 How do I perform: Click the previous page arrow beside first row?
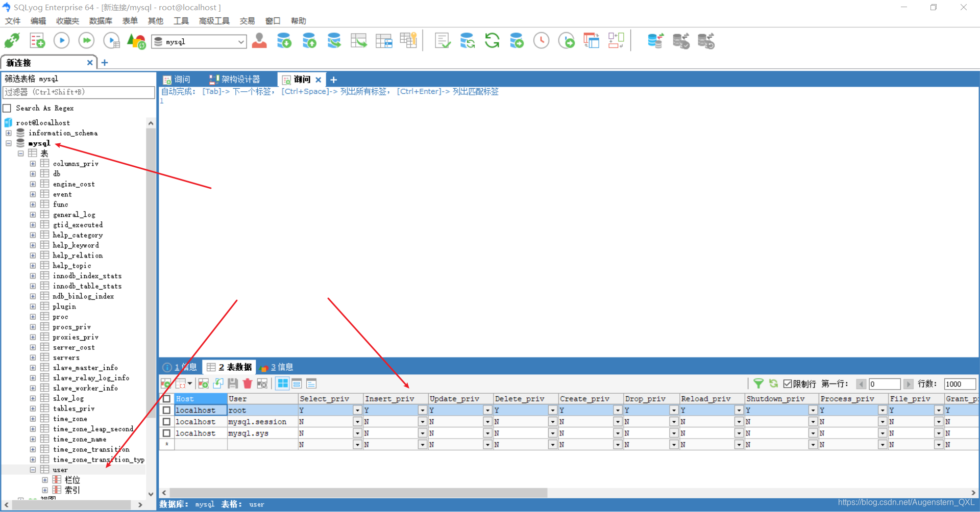[x=862, y=384]
